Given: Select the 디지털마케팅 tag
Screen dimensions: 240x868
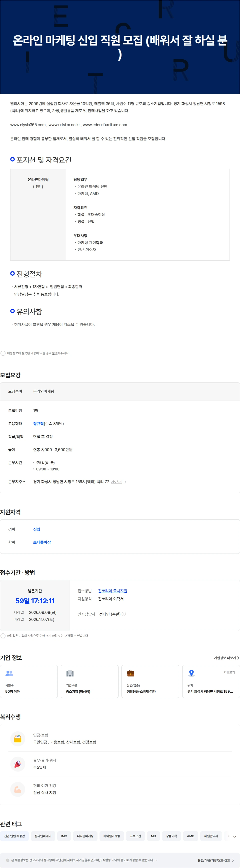Looking at the screenshot, I should (x=85, y=836).
